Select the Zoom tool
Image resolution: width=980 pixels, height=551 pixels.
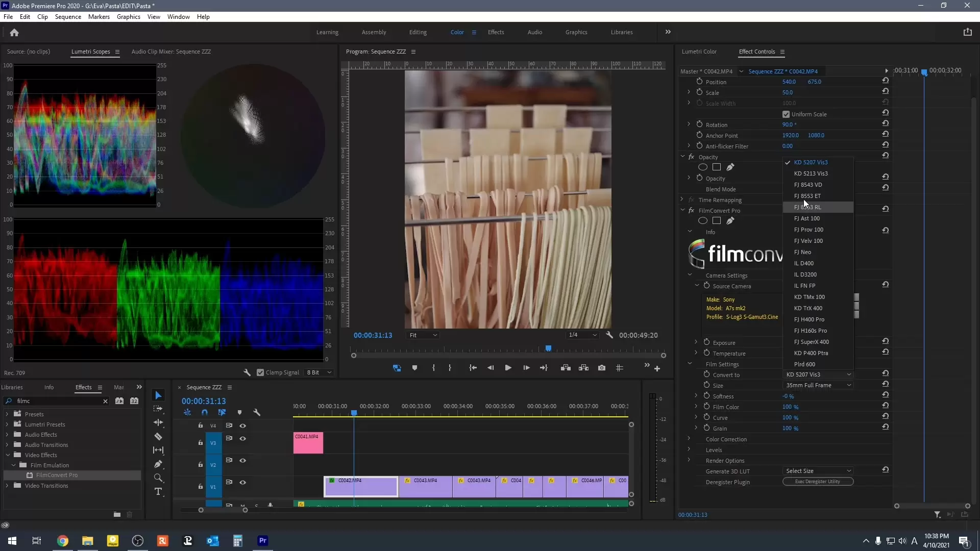pos(158,478)
